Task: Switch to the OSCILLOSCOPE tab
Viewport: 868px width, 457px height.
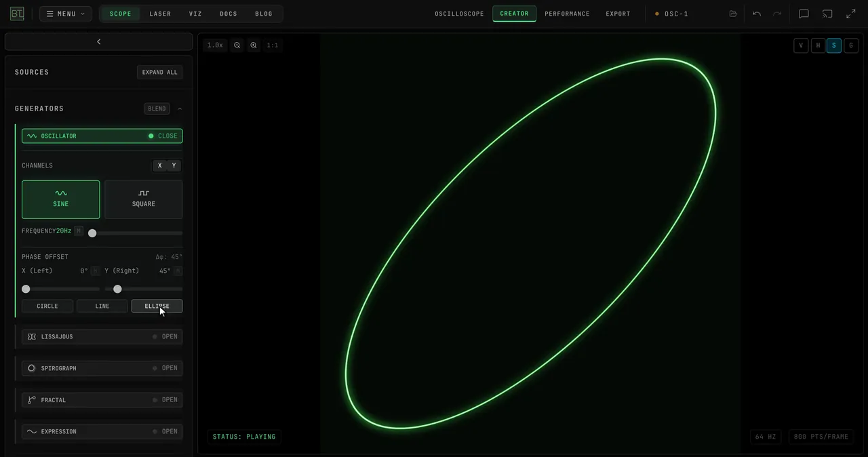Action: pyautogui.click(x=460, y=14)
